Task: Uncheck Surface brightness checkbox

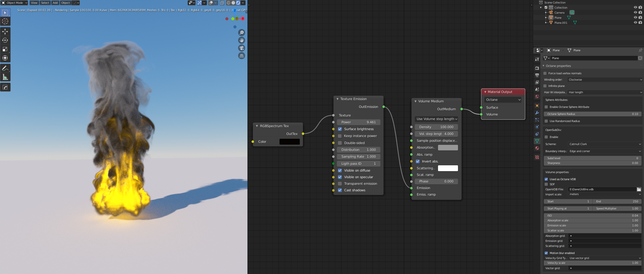Action: pos(340,129)
